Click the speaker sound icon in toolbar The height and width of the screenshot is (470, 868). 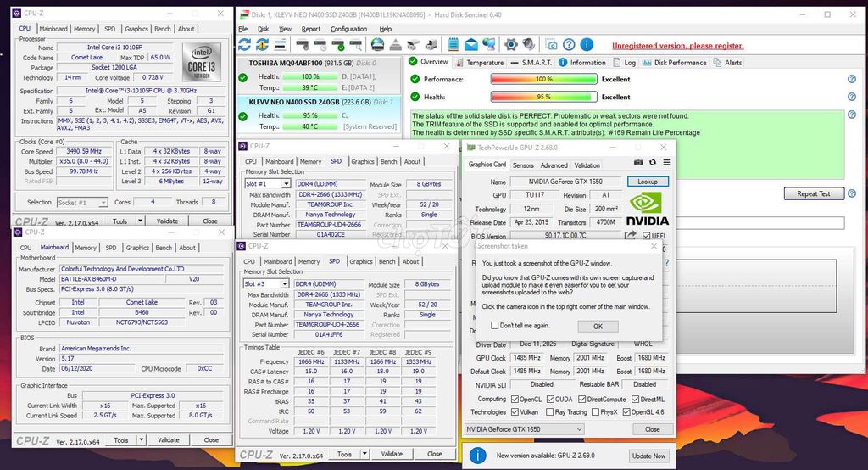[x=529, y=44]
